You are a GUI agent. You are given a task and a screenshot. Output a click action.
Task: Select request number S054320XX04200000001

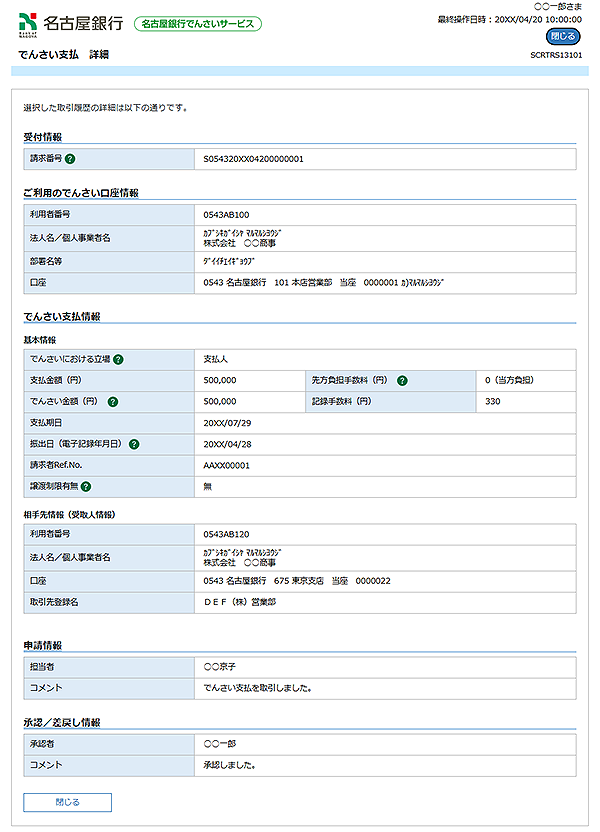[x=253, y=159]
